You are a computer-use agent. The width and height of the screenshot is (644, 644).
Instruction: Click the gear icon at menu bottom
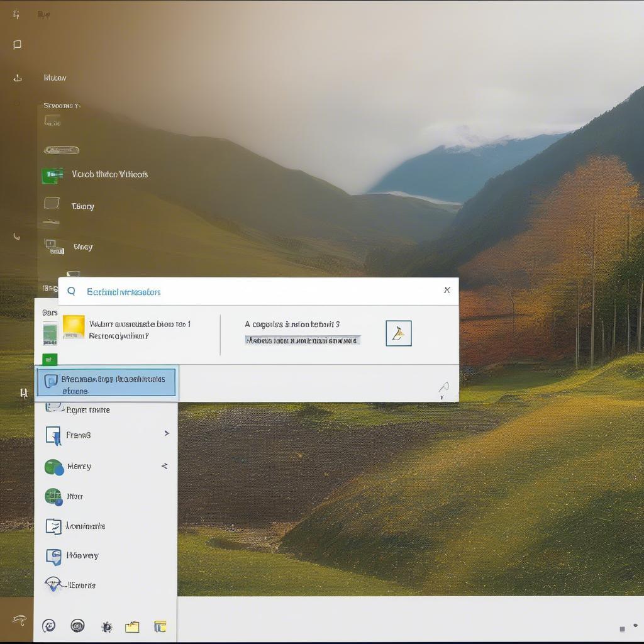[x=107, y=627]
